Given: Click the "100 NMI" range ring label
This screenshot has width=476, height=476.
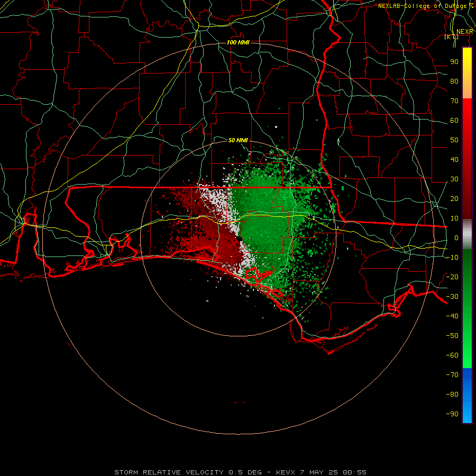Looking at the screenshot, I should 238,42.
